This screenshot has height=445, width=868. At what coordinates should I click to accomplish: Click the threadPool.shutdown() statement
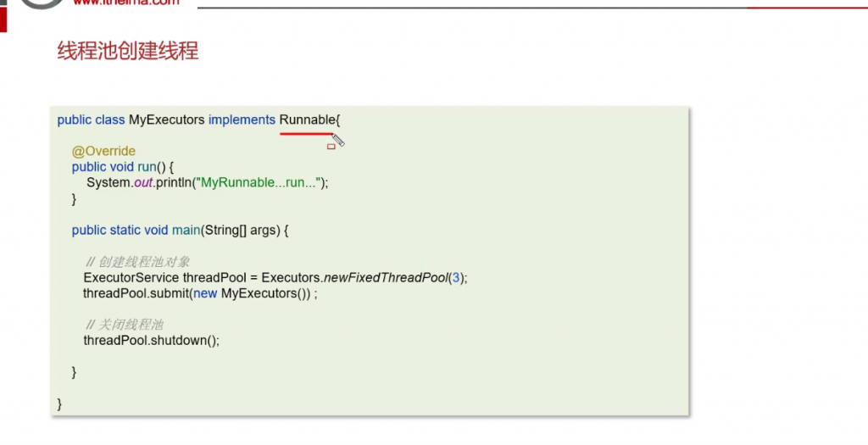[151, 340]
